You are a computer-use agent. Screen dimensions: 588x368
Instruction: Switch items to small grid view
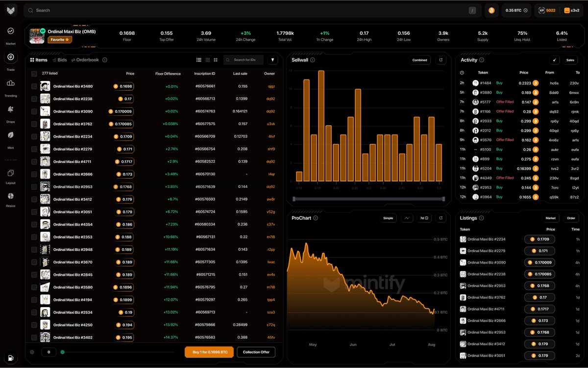click(x=208, y=60)
